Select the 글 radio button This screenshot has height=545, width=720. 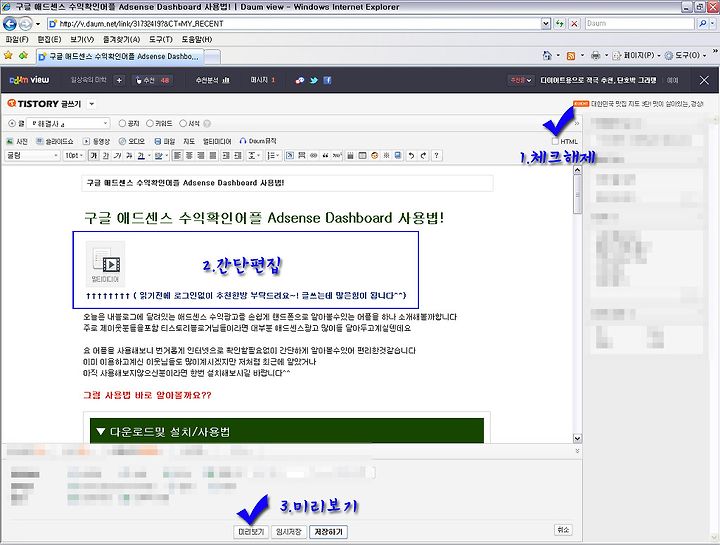(12, 123)
